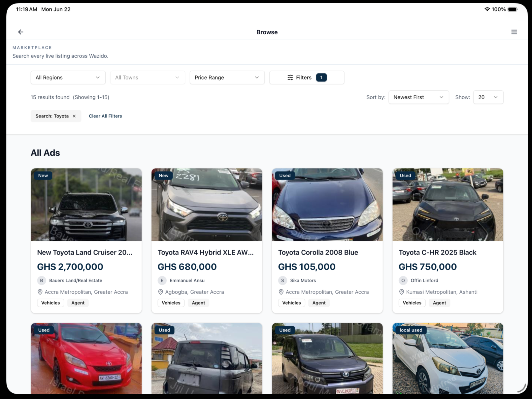The width and height of the screenshot is (532, 399).
Task: Click the Browse page title
Action: pos(267,32)
